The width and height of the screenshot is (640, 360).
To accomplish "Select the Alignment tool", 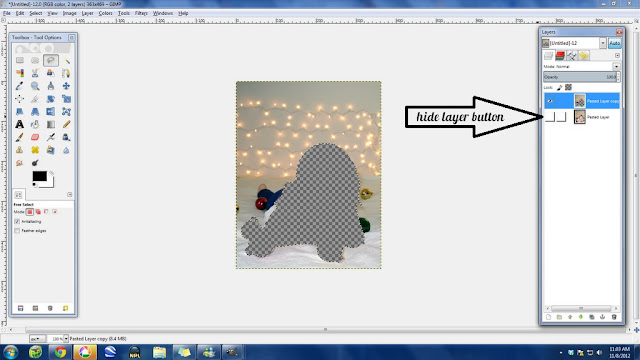I will [x=20, y=99].
